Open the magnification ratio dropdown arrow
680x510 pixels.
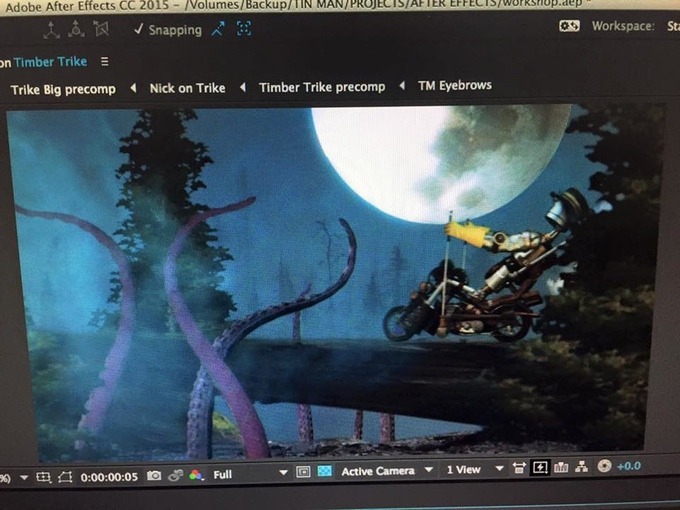pos(24,478)
